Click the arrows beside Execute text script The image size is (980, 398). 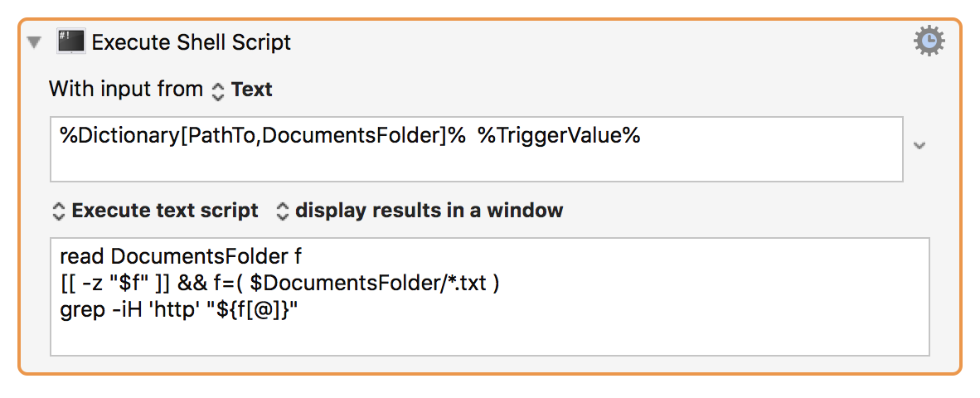(58, 211)
